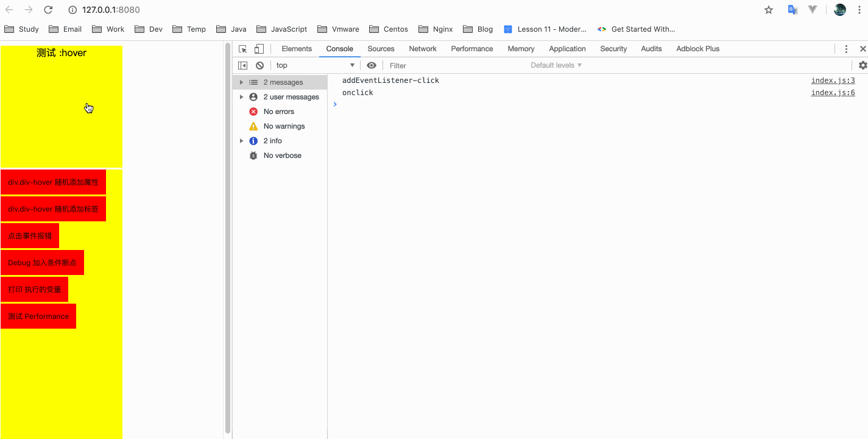This screenshot has width=868, height=439.
Task: Click the browser back arrow
Action: 9,10
